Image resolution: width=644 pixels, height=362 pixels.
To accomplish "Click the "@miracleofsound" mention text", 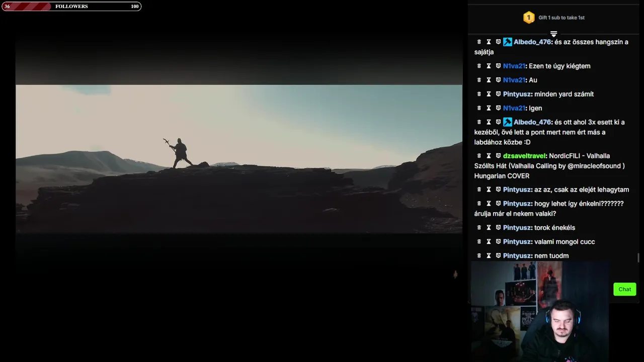I will (595, 166).
